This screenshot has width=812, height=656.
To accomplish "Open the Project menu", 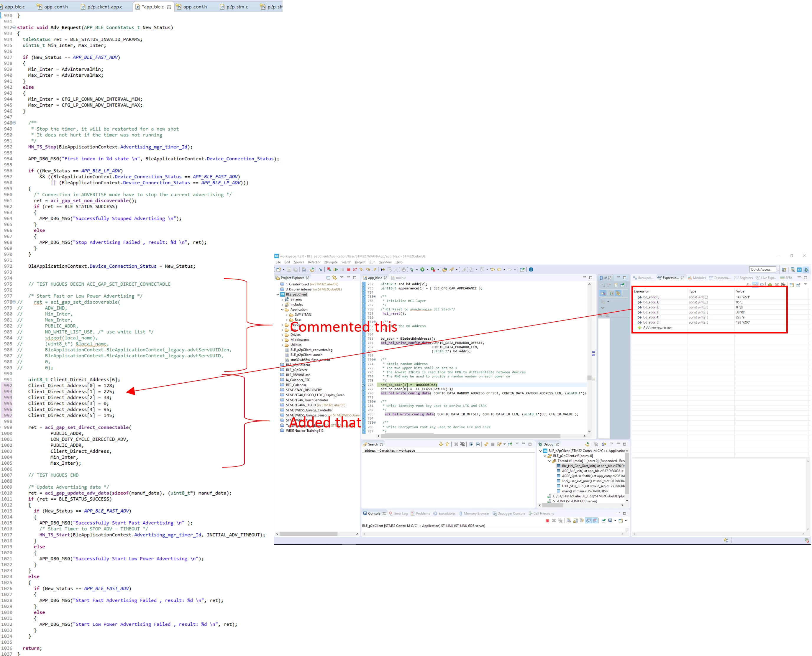I will tap(360, 262).
